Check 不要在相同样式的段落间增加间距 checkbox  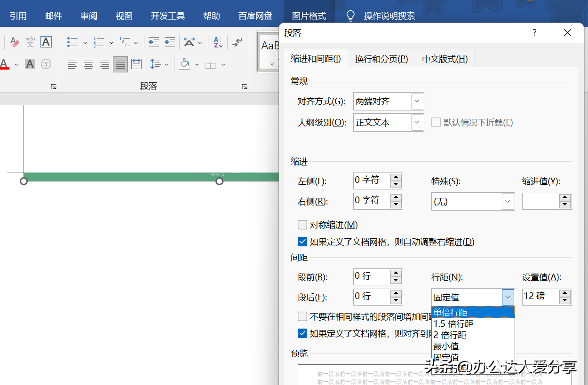[x=302, y=316]
